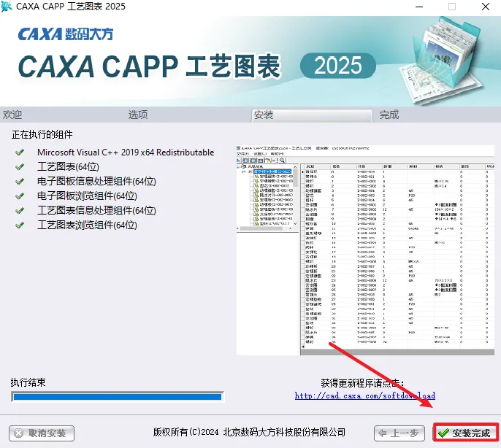Click the copyright text 北京数码大方科技股份有限公司
This screenshot has height=448, width=501.
[284, 433]
